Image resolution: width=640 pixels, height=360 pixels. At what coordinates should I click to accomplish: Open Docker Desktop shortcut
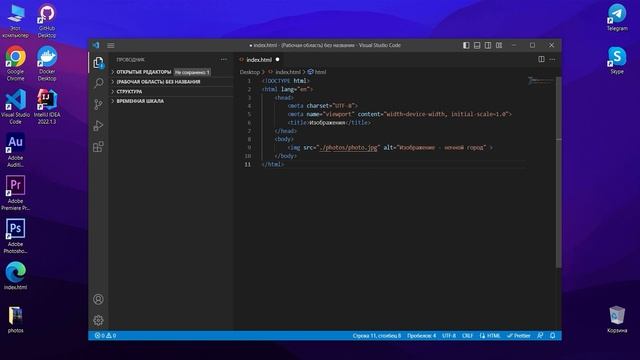pyautogui.click(x=47, y=64)
